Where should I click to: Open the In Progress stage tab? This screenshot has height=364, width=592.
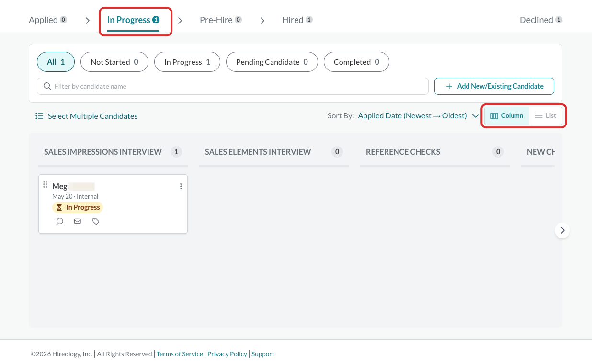pyautogui.click(x=133, y=20)
